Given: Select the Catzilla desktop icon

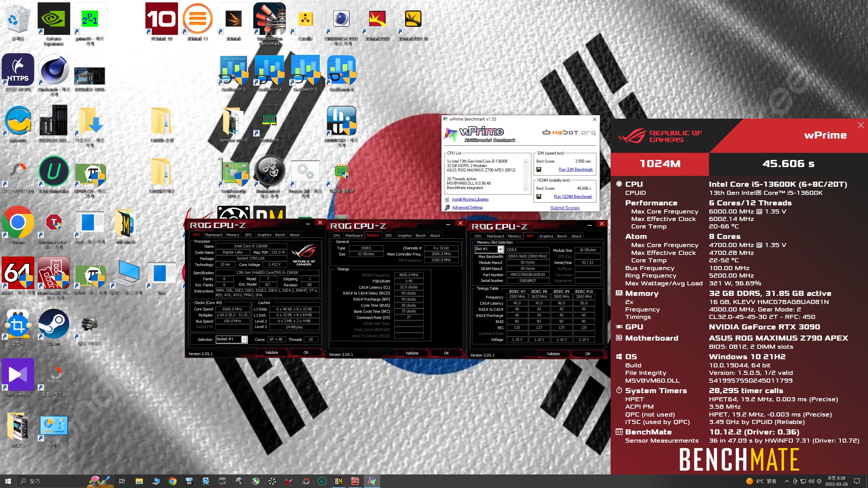Looking at the screenshot, I should point(305,22).
